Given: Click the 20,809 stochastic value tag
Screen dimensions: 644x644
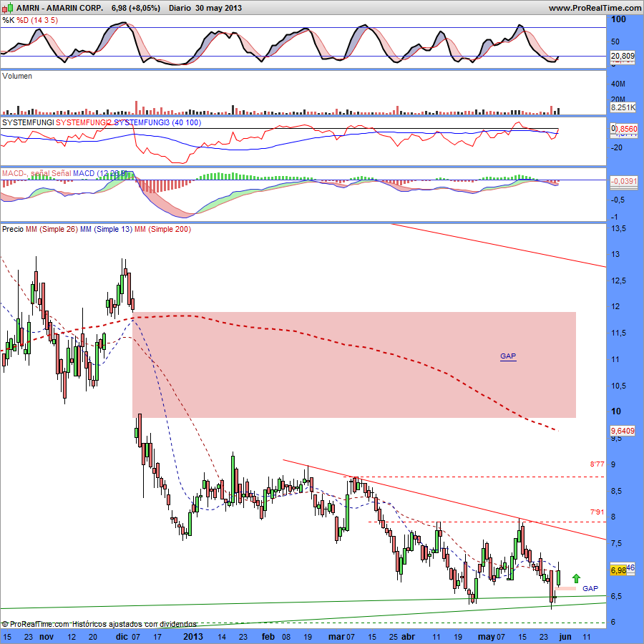Looking at the screenshot, I should pos(623,56).
